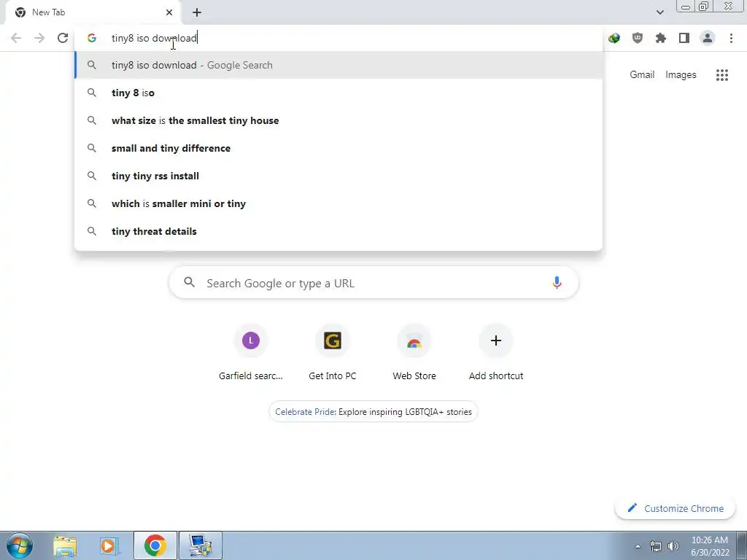This screenshot has height=560, width=747.
Task: Click search magnifier icon in Google search box
Action: coord(189,282)
